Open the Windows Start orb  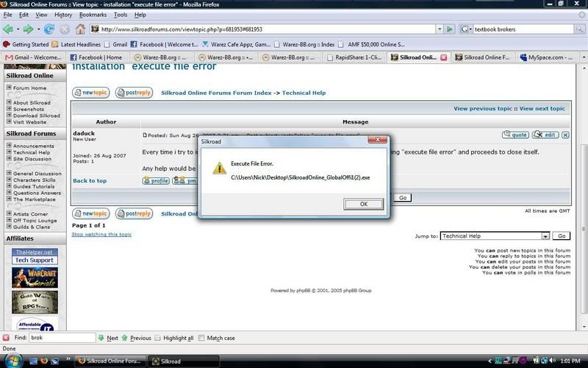click(12, 361)
